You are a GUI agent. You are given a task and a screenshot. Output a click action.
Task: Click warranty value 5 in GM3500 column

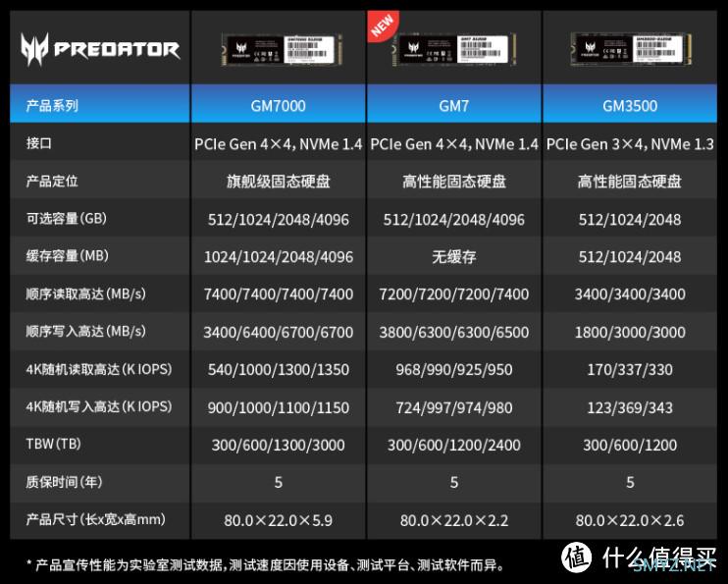pos(630,483)
